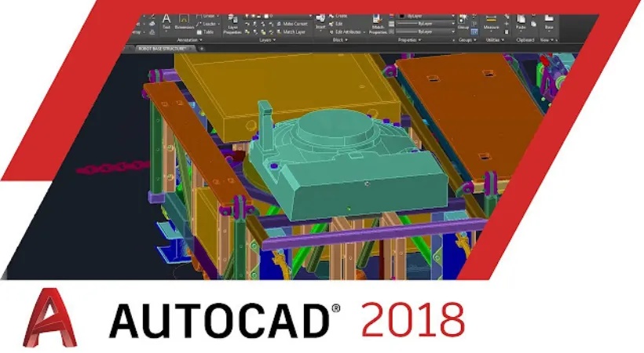This screenshot has width=644, height=353.
Task: Click Make Current in Layers panel
Action: point(292,24)
